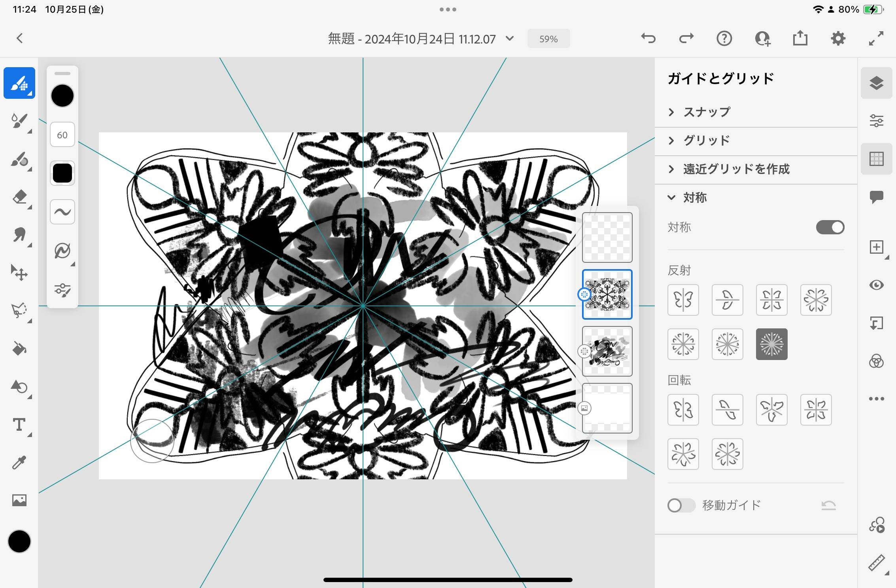Select the Lasso selection tool
Image resolution: width=896 pixels, height=588 pixels.
pos(19,311)
